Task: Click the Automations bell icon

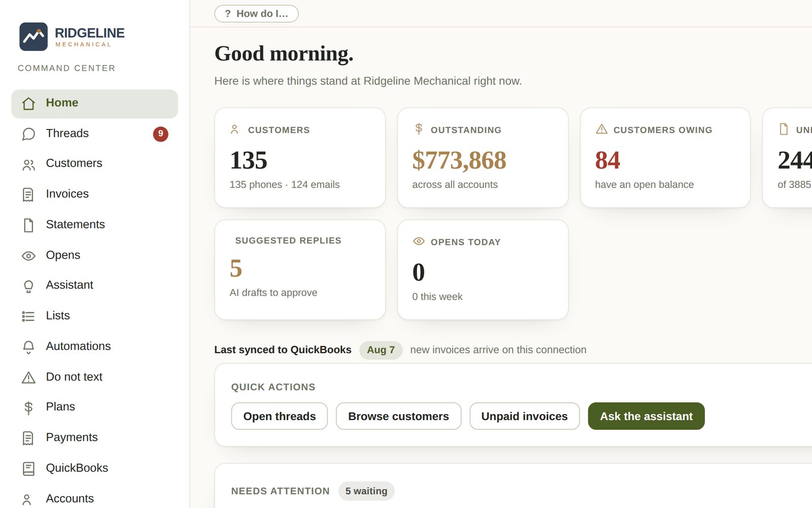Action: tap(28, 347)
